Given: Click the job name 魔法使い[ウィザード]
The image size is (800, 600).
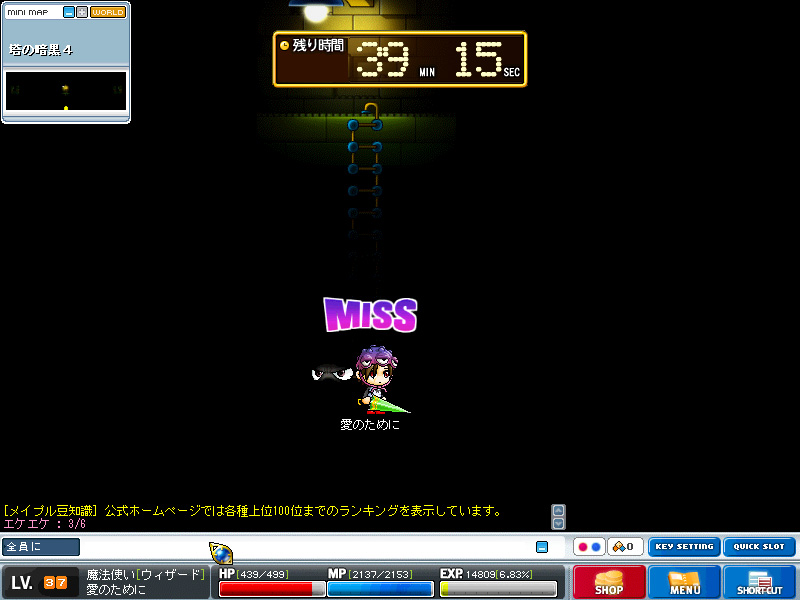Looking at the screenshot, I should coord(145,575).
